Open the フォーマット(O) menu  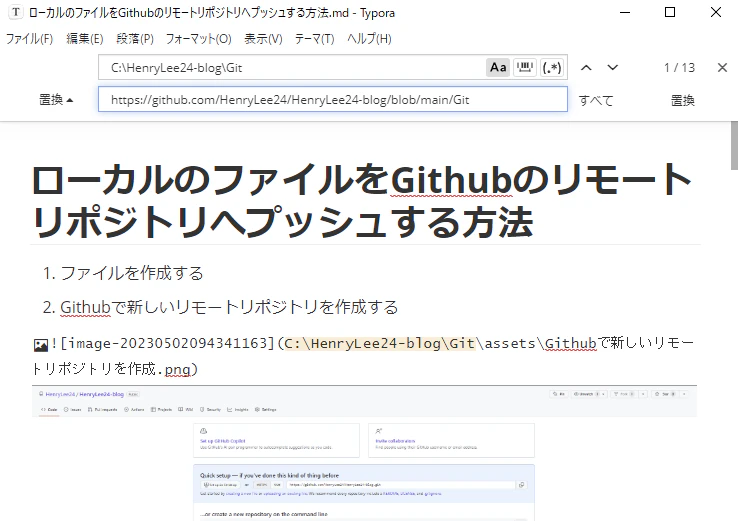(198, 39)
